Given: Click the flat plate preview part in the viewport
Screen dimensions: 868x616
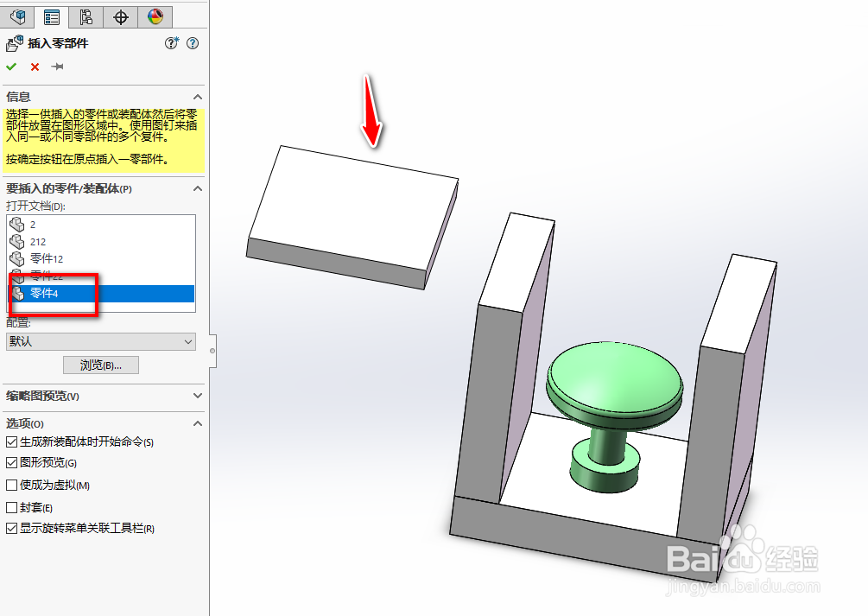Looking at the screenshot, I should (x=352, y=217).
